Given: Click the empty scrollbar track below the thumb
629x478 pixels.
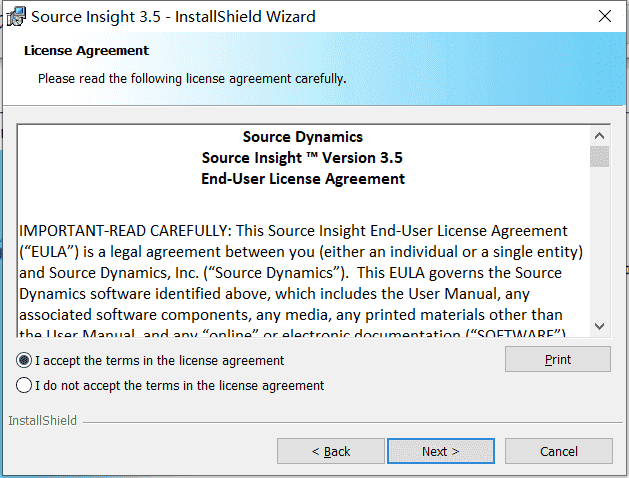Looking at the screenshot, I should [x=599, y=241].
